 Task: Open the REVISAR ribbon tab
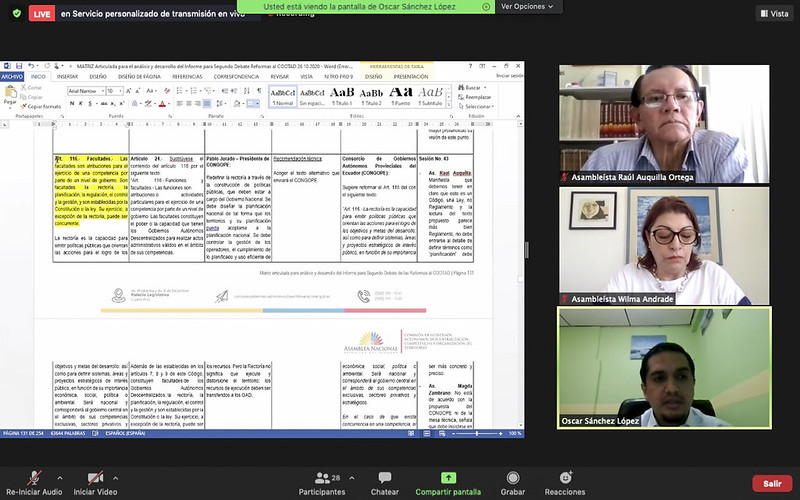tap(280, 77)
